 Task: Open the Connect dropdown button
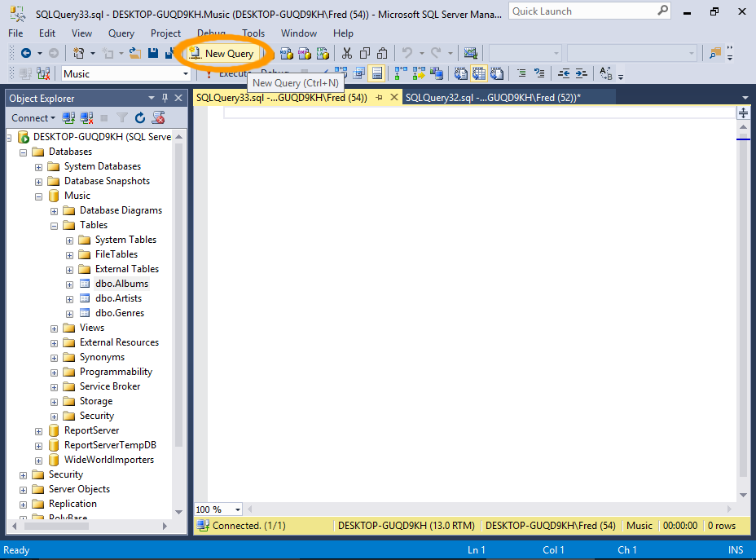coord(33,118)
